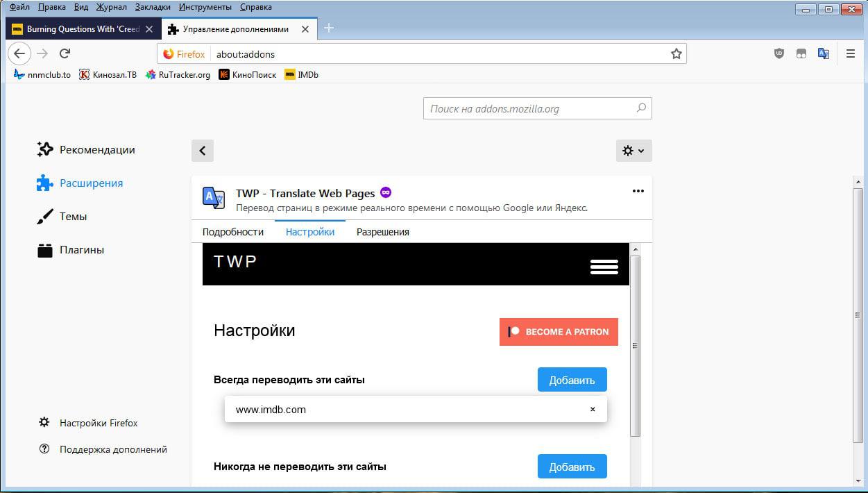Open the uBlock Origin shield icon
Image resolution: width=868 pixels, height=493 pixels.
click(x=779, y=53)
